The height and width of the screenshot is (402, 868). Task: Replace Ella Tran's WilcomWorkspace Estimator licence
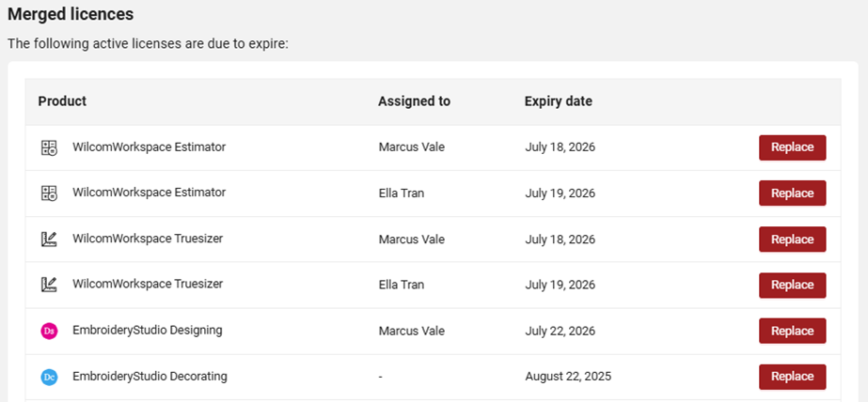pos(792,193)
